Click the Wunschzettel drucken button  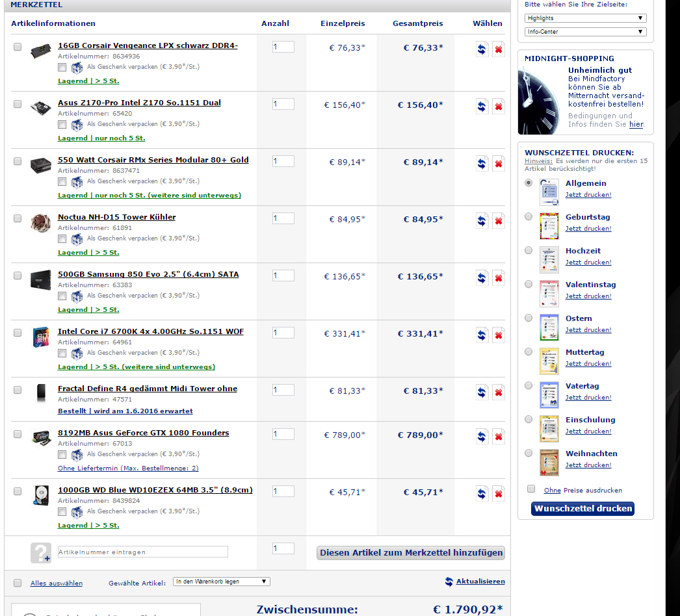(583, 509)
